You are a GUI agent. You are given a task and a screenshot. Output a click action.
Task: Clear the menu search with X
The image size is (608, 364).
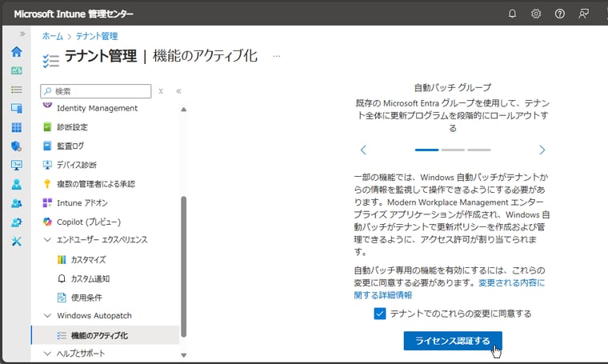point(161,91)
